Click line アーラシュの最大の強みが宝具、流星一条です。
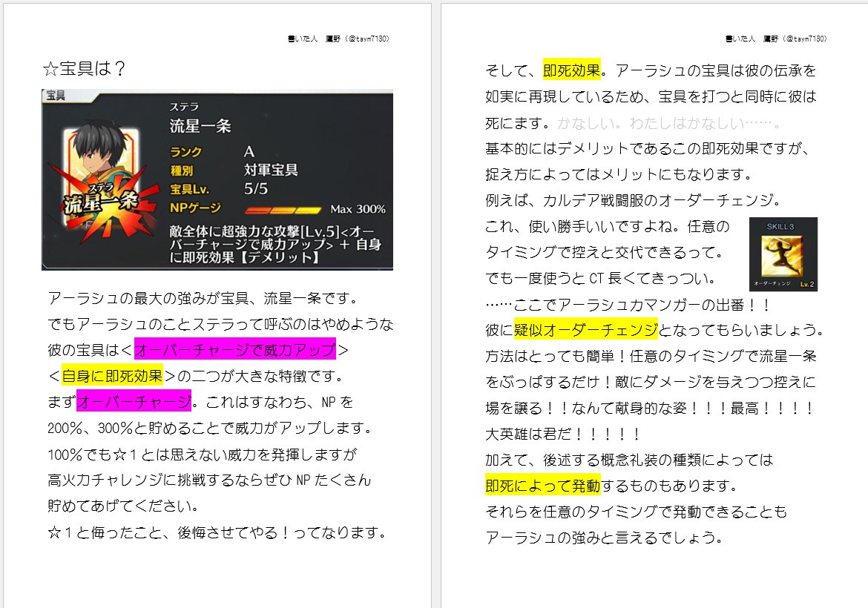 click(203, 298)
